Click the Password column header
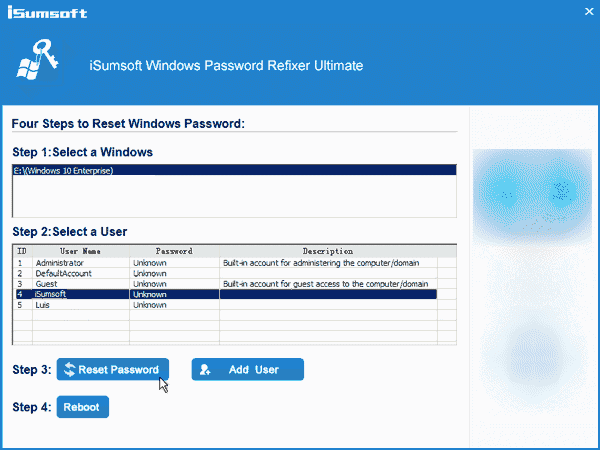The height and width of the screenshot is (450, 600). pos(174,251)
